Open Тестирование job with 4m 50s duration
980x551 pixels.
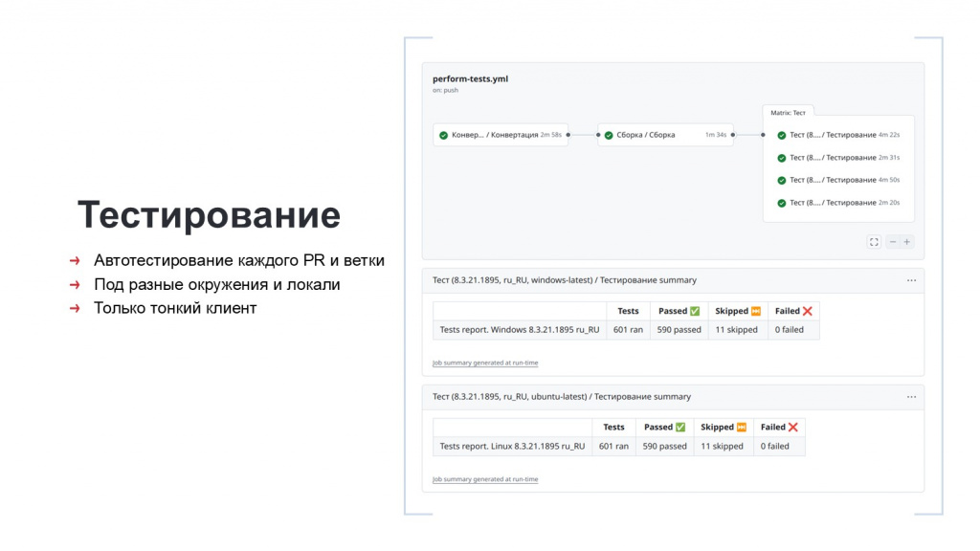click(x=838, y=180)
